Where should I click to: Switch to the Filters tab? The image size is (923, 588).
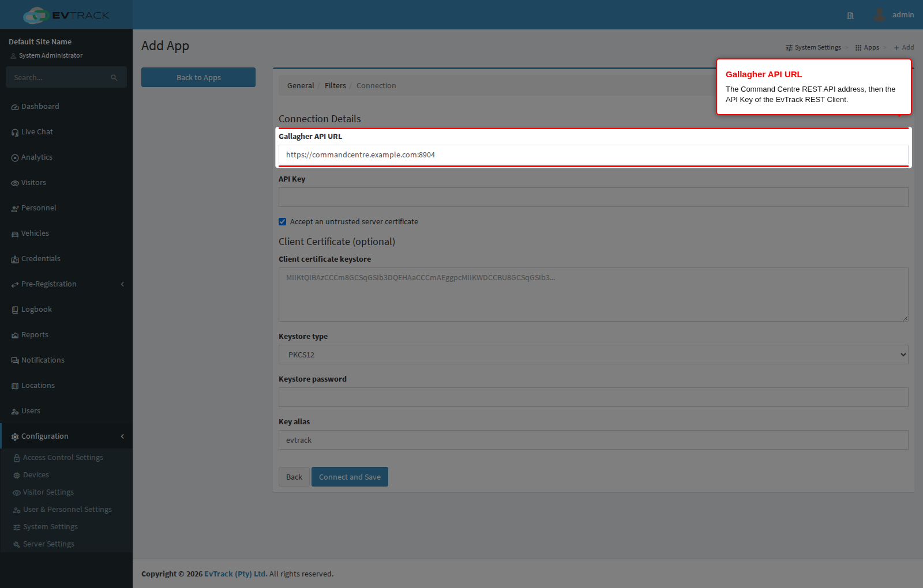335,86
